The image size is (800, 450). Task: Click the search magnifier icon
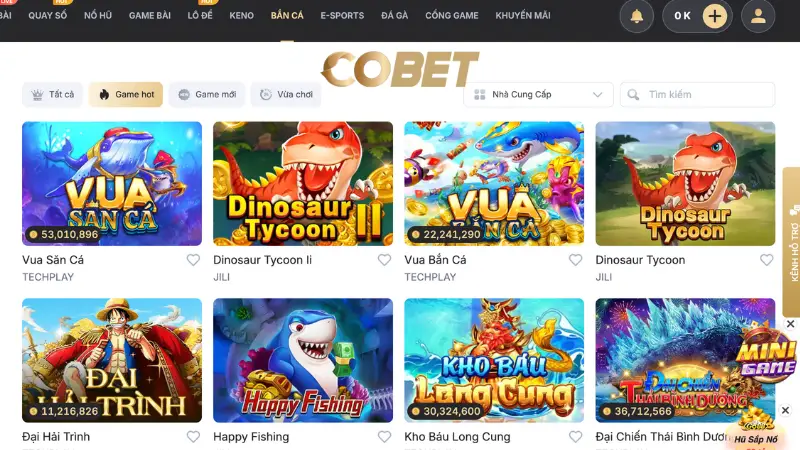point(633,95)
